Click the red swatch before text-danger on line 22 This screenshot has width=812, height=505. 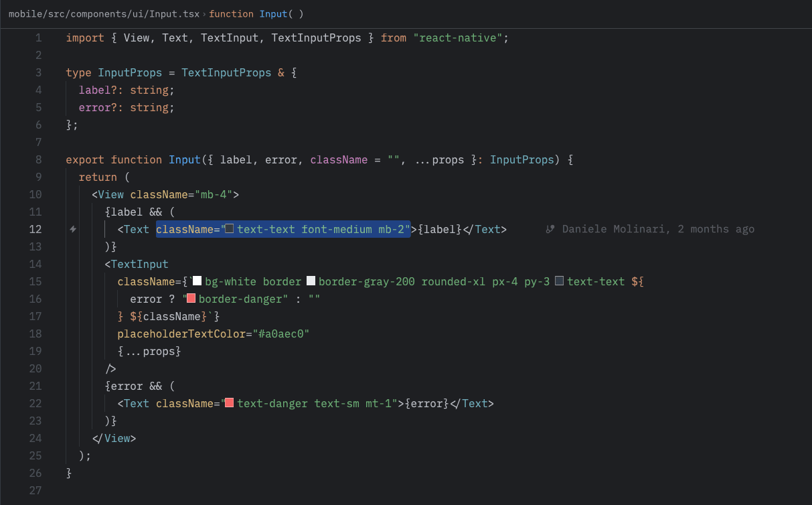click(x=228, y=403)
